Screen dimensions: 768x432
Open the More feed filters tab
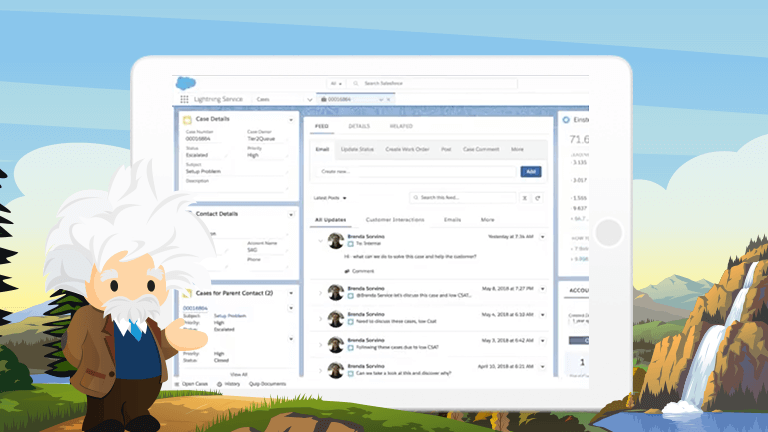pyautogui.click(x=487, y=220)
